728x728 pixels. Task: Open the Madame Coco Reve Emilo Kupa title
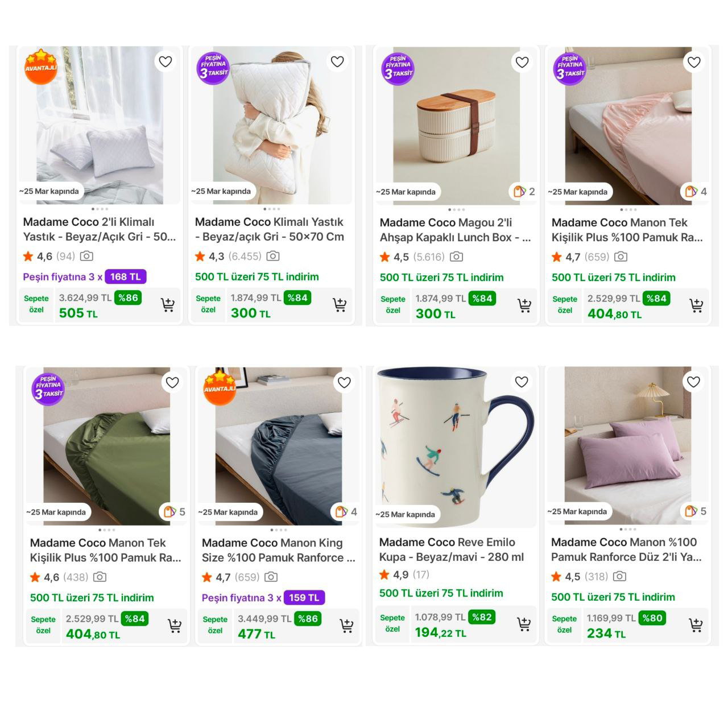(x=452, y=549)
